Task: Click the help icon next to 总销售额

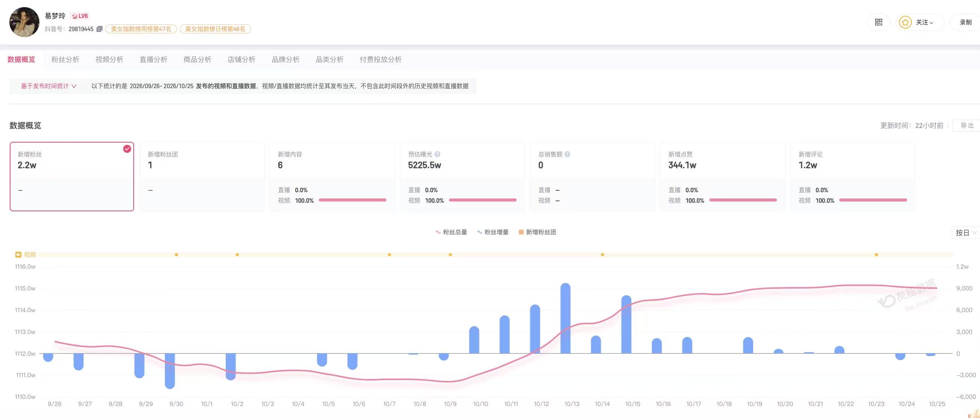Action: [x=567, y=154]
